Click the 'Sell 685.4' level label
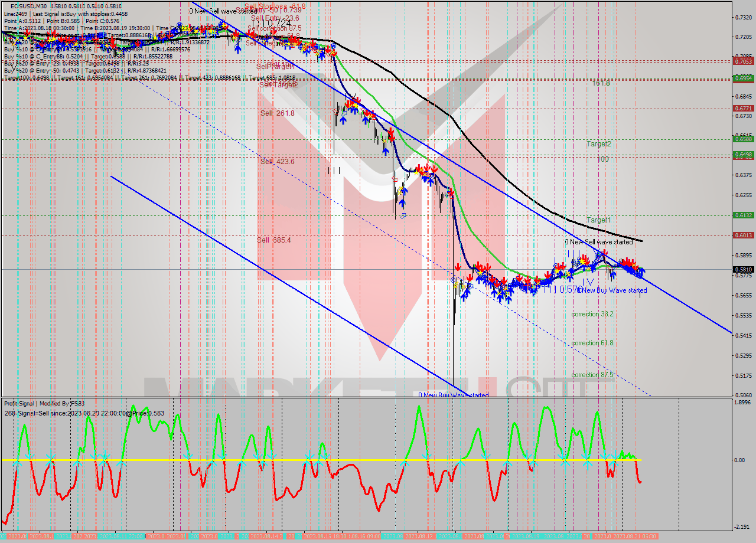The height and width of the screenshot is (543, 756). point(273,240)
